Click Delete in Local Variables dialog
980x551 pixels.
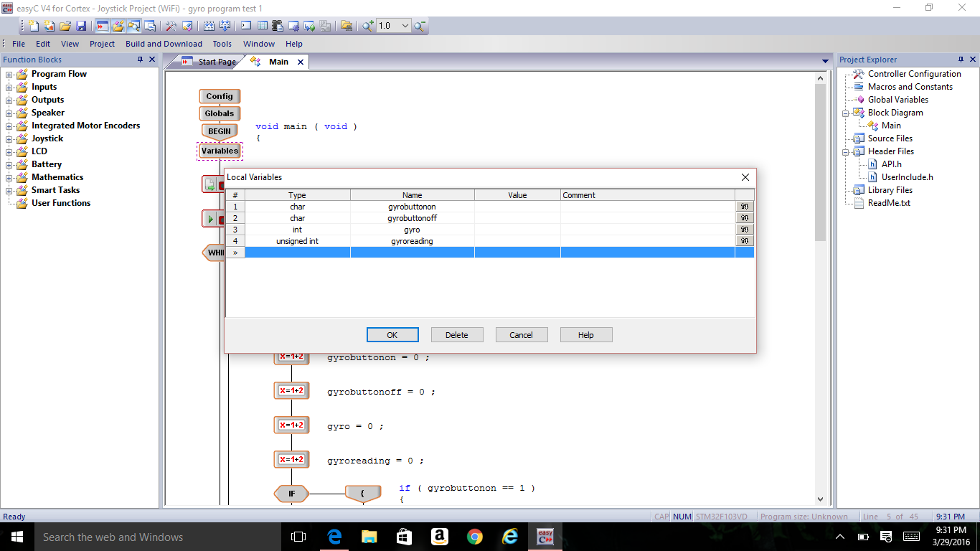[x=457, y=335]
